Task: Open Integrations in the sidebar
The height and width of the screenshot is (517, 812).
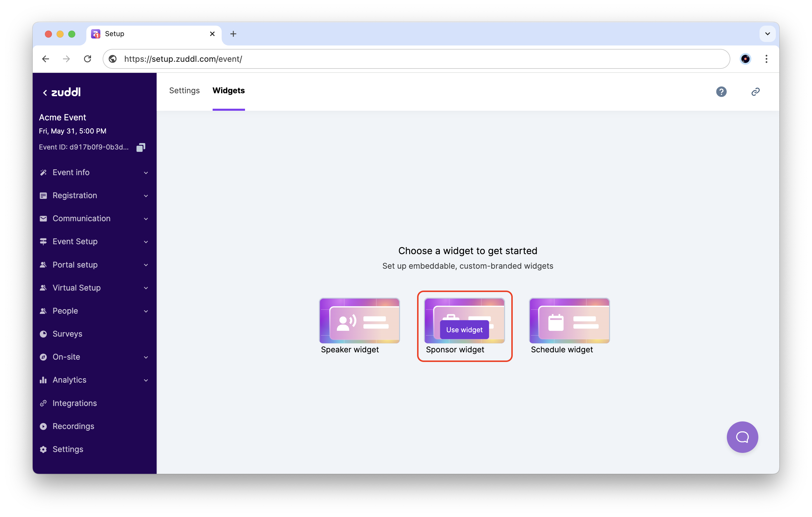Action: 75,403
